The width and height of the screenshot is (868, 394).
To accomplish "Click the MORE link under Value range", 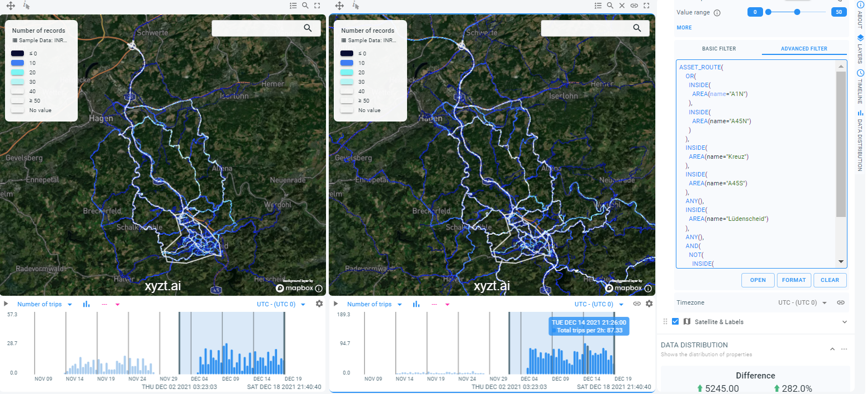I will (x=684, y=27).
